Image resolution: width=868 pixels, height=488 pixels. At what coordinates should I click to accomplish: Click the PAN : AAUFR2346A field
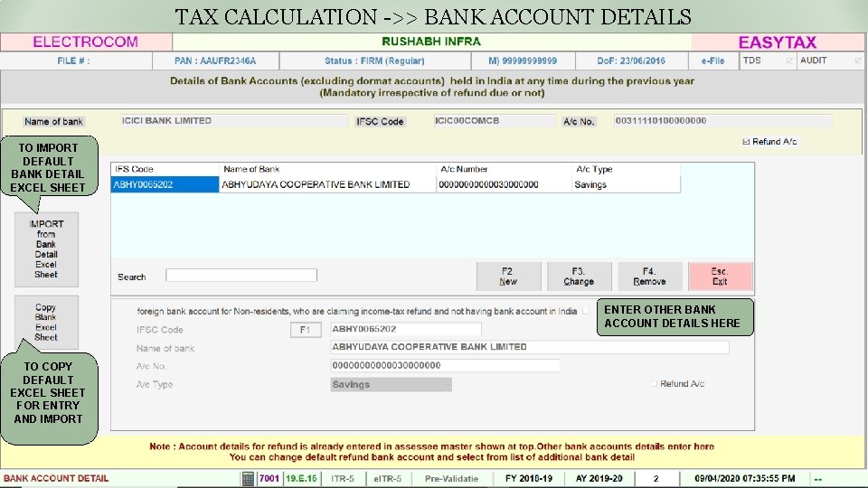tap(215, 61)
